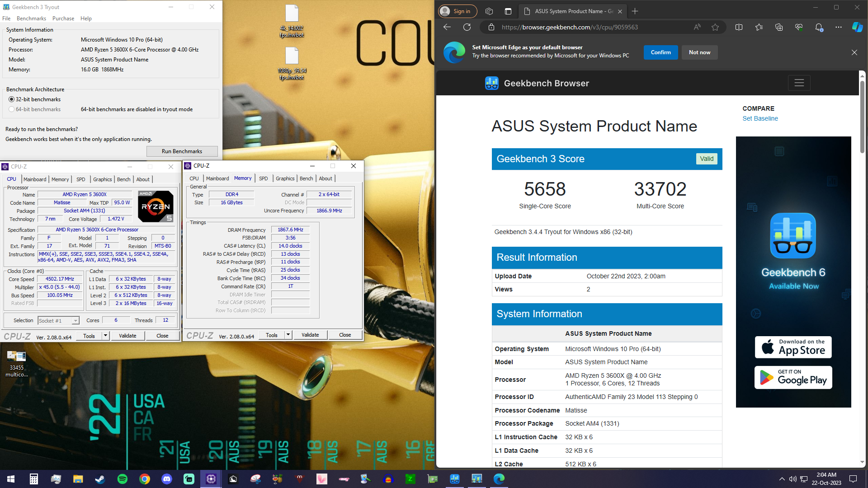The height and width of the screenshot is (488, 868).
Task: View site information lock icon
Action: click(491, 27)
